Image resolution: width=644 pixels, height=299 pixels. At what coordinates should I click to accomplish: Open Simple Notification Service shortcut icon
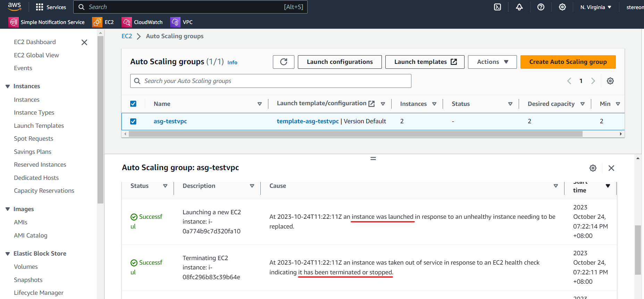pos(14,22)
